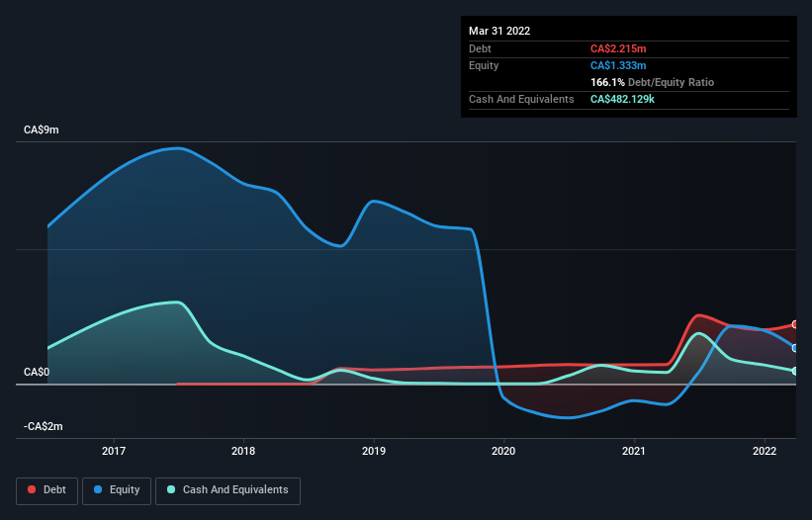The height and width of the screenshot is (520, 812).
Task: Toggle the Debt series legend button
Action: [x=47, y=490]
